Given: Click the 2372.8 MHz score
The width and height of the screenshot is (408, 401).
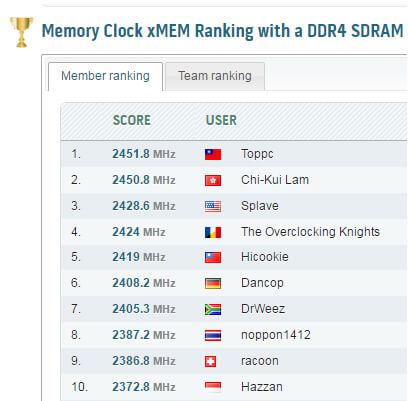Looking at the screenshot, I should point(144,387).
